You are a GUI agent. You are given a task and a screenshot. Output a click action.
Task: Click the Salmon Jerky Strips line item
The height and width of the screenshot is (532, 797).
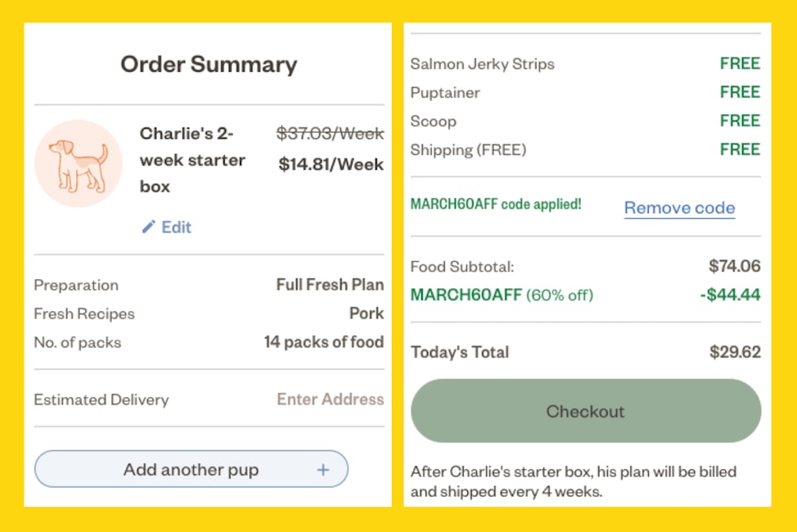(x=585, y=64)
